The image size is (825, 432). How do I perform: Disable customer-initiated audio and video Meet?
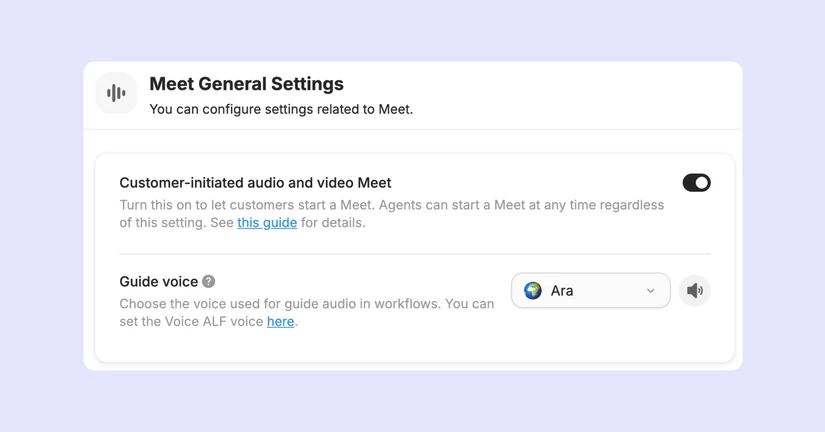[697, 183]
